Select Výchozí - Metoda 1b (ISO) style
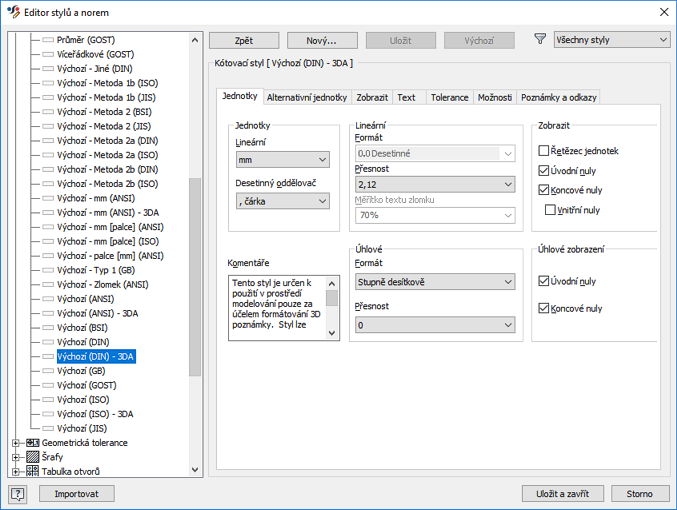 108,83
